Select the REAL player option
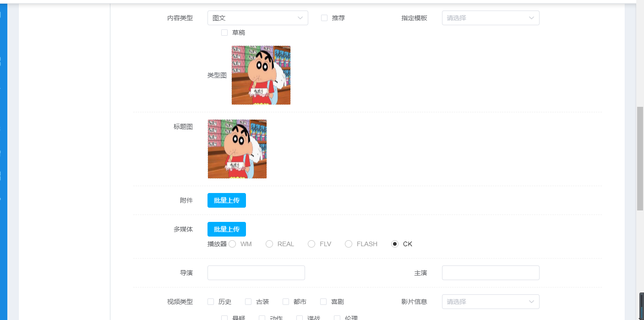The width and height of the screenshot is (644, 320). (269, 244)
